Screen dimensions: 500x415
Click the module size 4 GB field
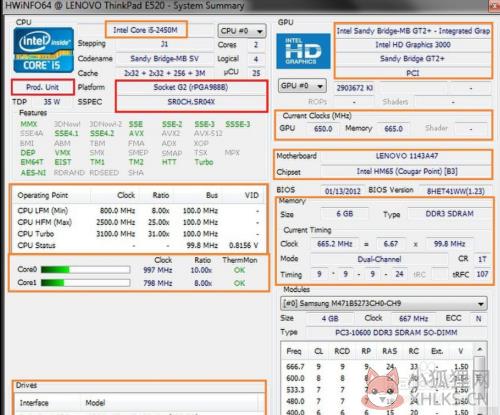click(330, 319)
